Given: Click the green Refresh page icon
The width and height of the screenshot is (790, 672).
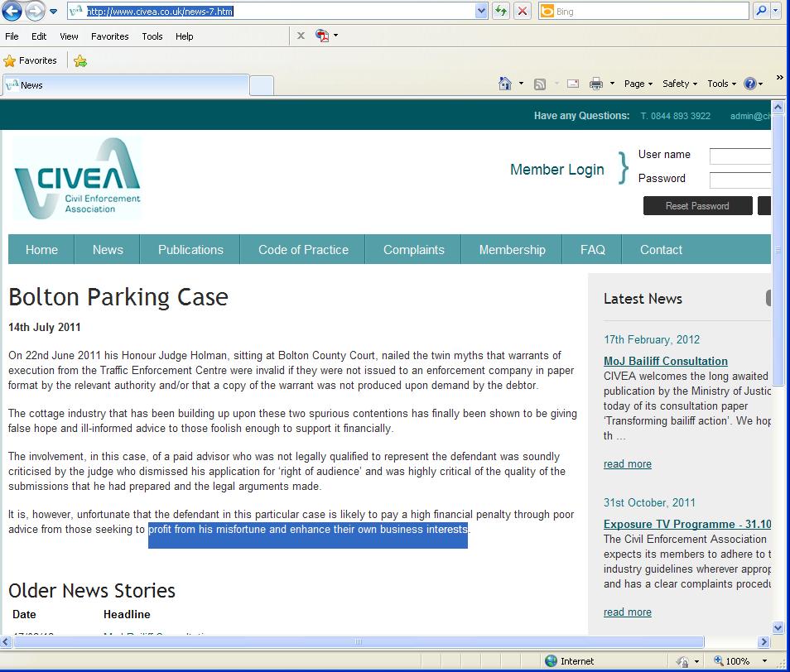Looking at the screenshot, I should [x=501, y=11].
